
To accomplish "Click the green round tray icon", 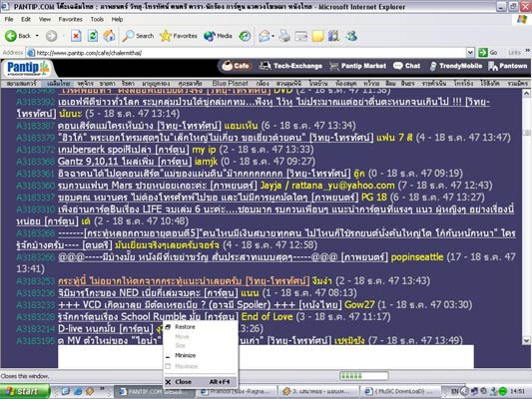I will (503, 392).
